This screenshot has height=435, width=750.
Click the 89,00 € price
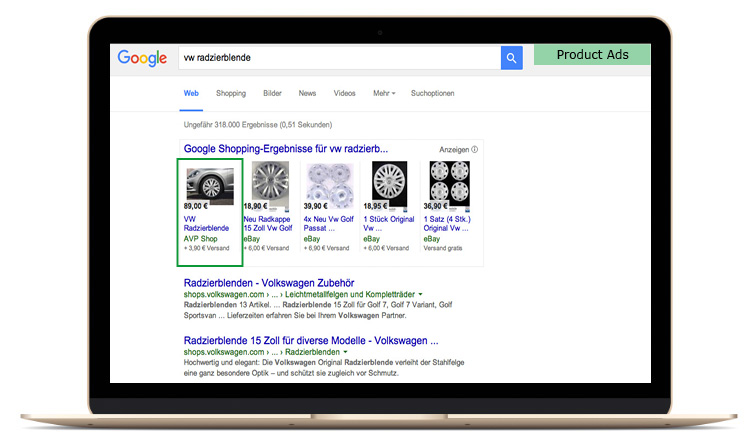[x=196, y=206]
